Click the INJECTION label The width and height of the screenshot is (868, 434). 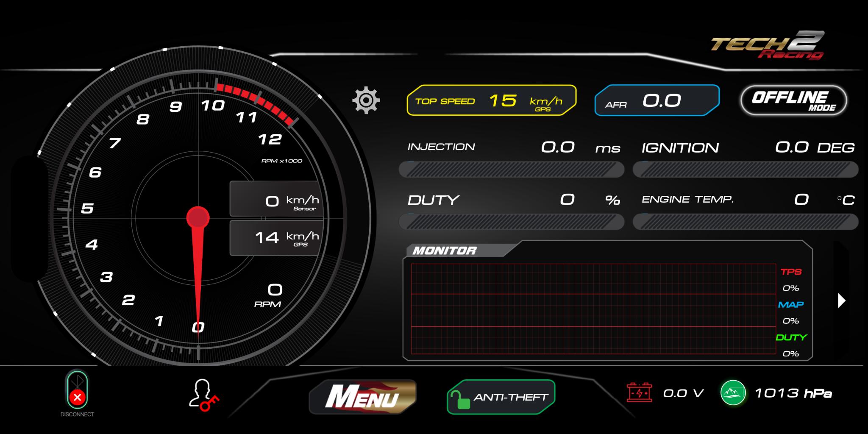[441, 147]
